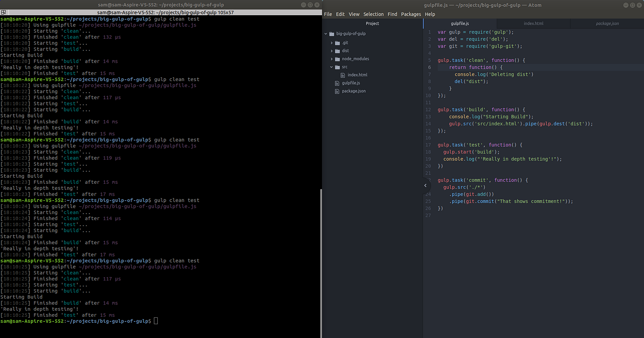Collapse the big-gulp-of-gulp project root

click(325, 33)
